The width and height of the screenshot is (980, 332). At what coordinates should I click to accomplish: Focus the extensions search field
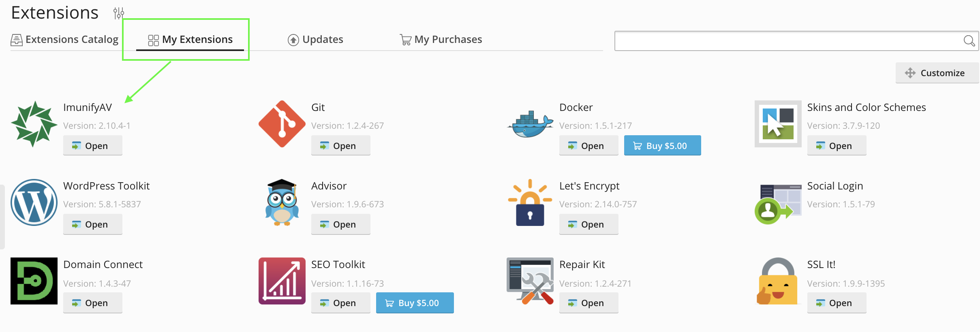point(796,41)
